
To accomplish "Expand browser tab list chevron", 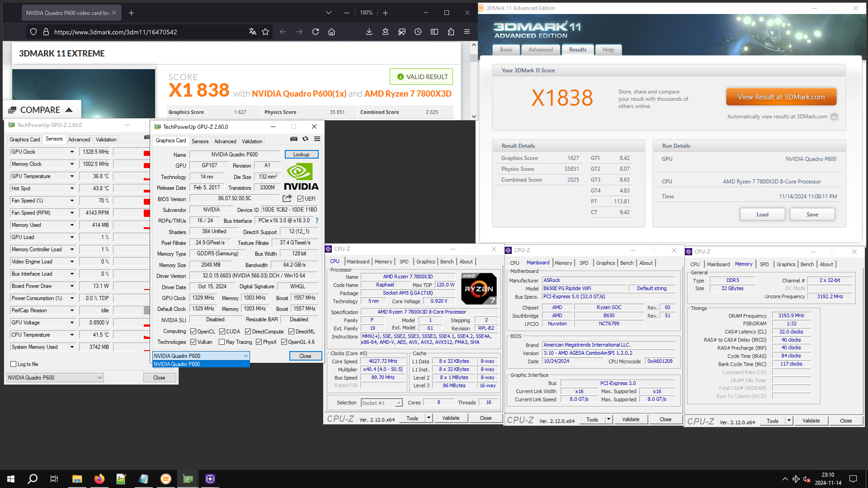I will (x=329, y=13).
